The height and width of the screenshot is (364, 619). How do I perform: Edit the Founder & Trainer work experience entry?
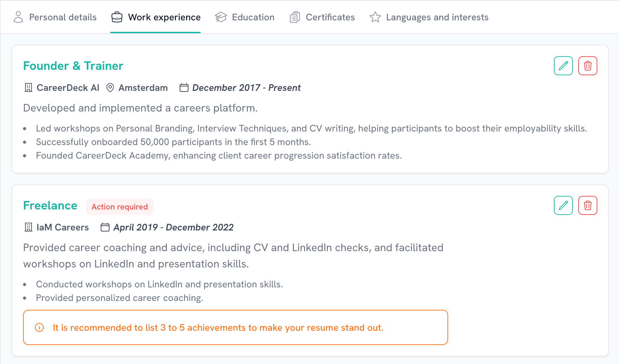point(563,65)
